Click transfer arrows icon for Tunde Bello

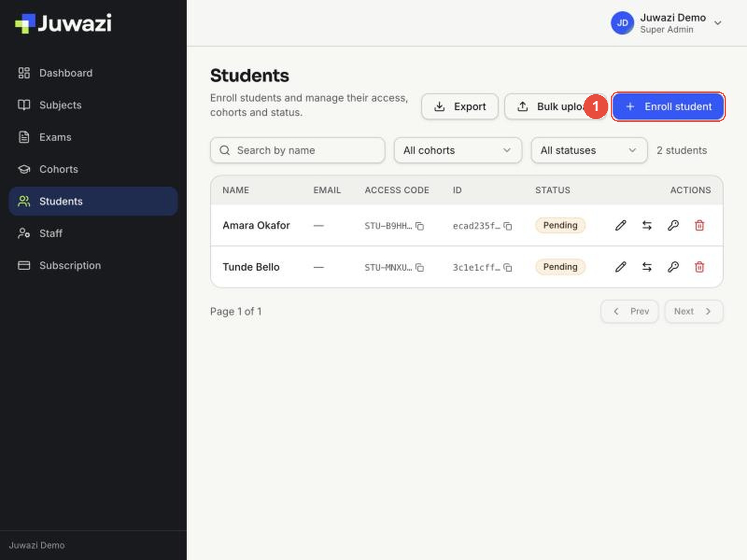[647, 267]
